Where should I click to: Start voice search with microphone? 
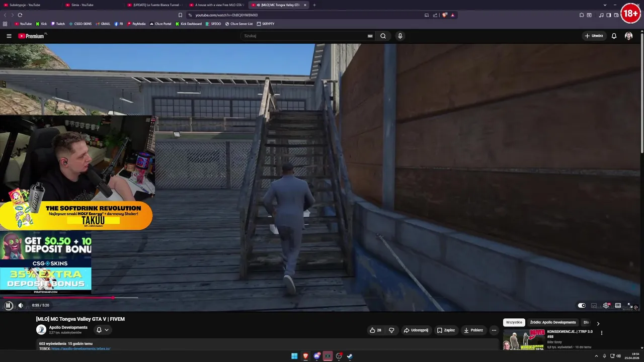click(x=400, y=36)
